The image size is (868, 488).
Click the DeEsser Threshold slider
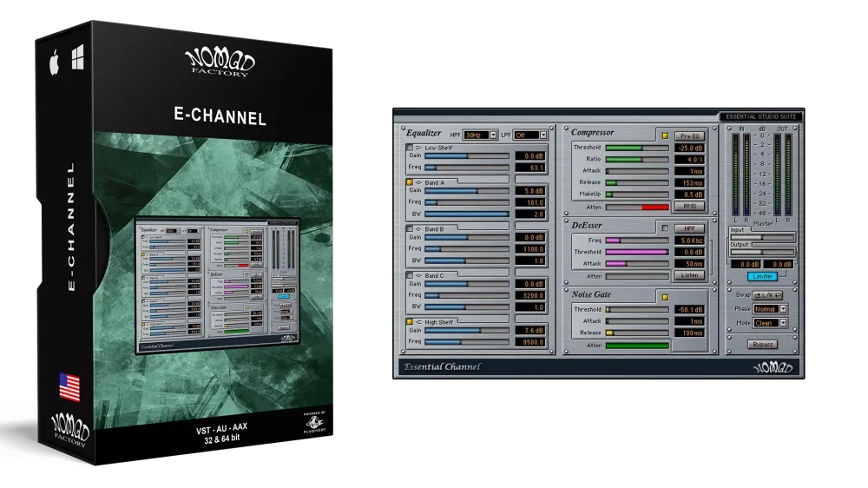point(637,252)
